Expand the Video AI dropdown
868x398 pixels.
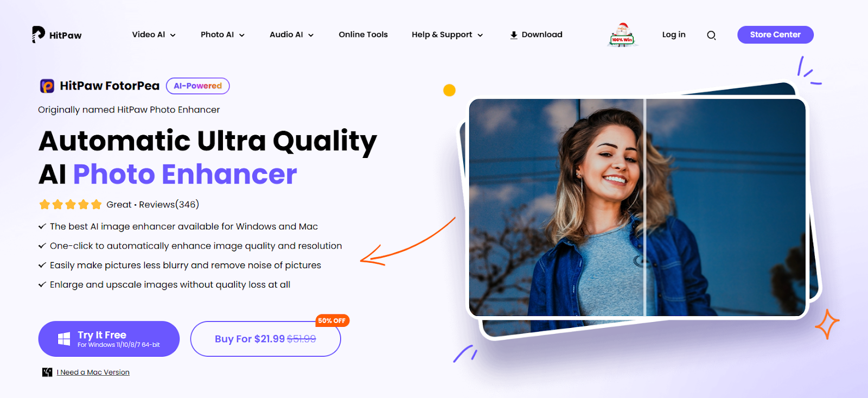(154, 35)
